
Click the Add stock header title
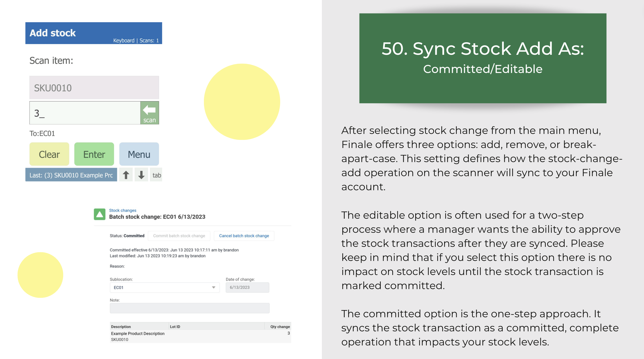tap(52, 33)
